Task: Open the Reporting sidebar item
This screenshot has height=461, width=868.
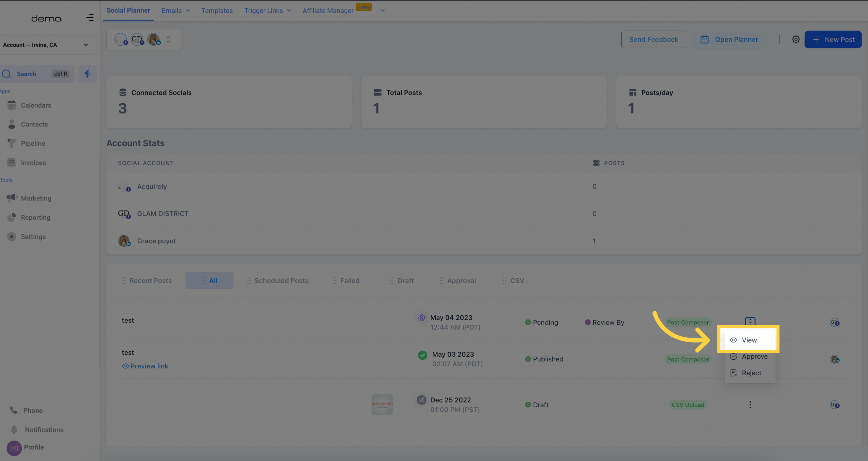Action: [x=35, y=217]
